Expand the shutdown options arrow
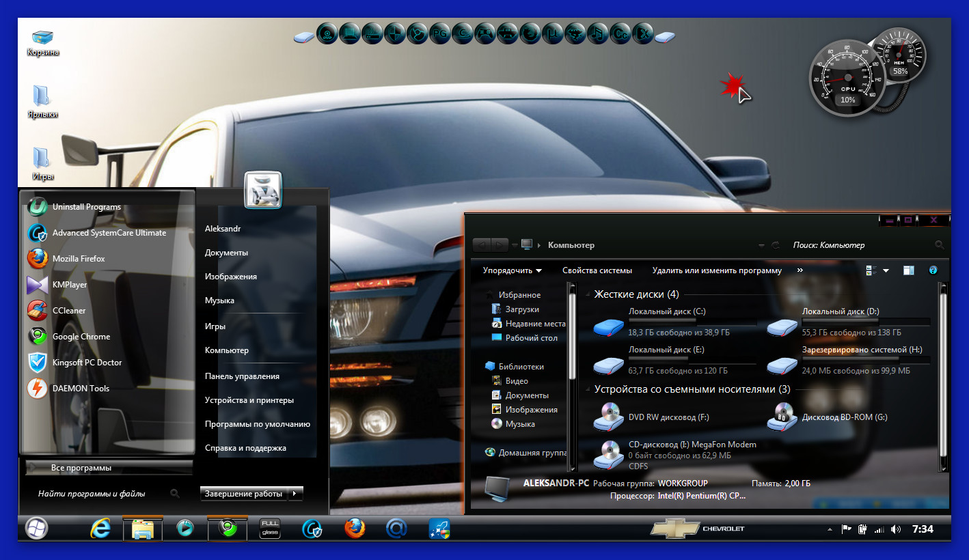Viewport: 969px width, 560px height. pyautogui.click(x=295, y=494)
